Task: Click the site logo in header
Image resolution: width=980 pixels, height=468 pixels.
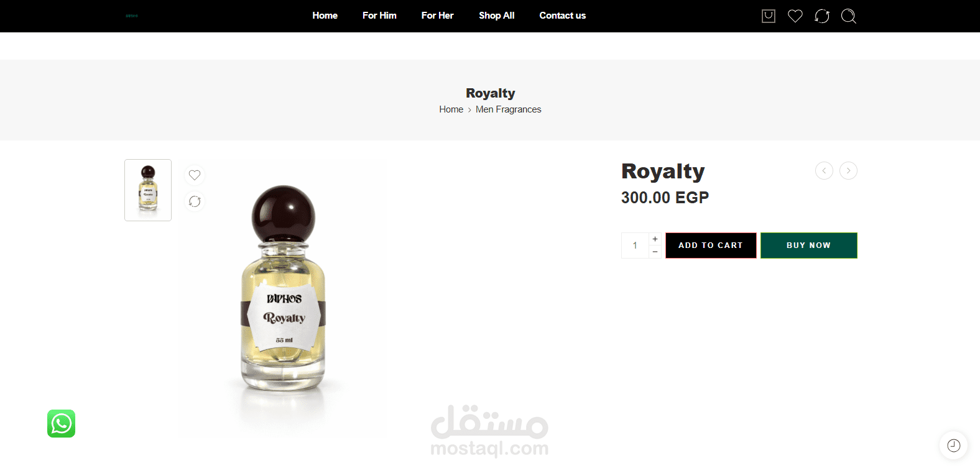Action: (x=132, y=16)
